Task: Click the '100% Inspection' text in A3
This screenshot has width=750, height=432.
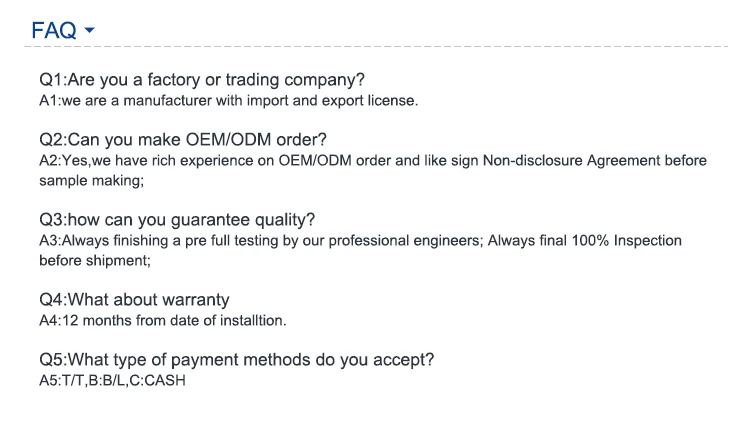Action: coord(634,240)
